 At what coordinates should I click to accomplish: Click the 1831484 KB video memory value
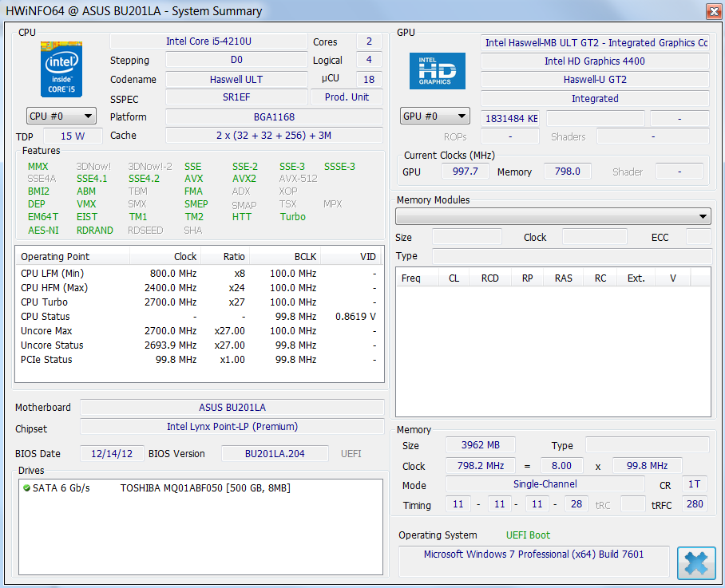click(510, 118)
